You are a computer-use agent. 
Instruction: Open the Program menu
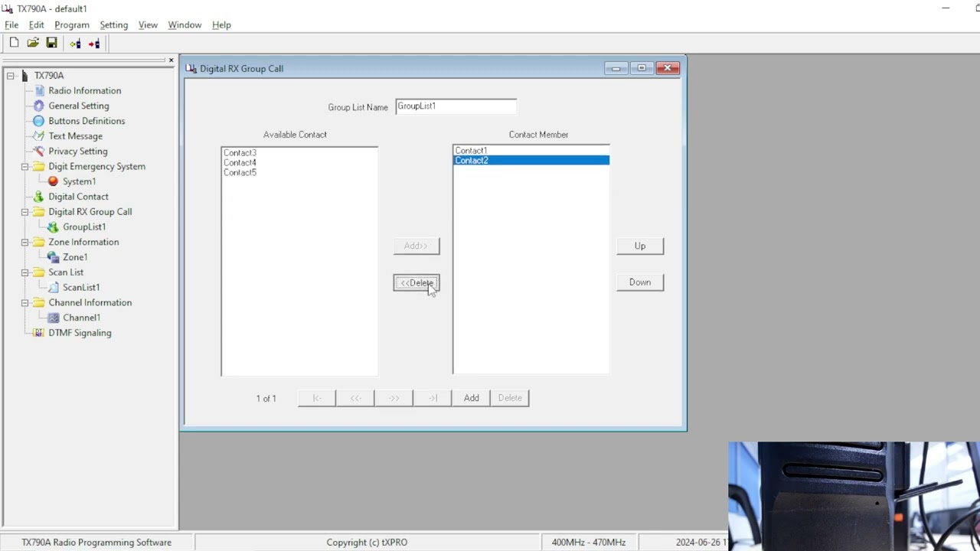72,24
